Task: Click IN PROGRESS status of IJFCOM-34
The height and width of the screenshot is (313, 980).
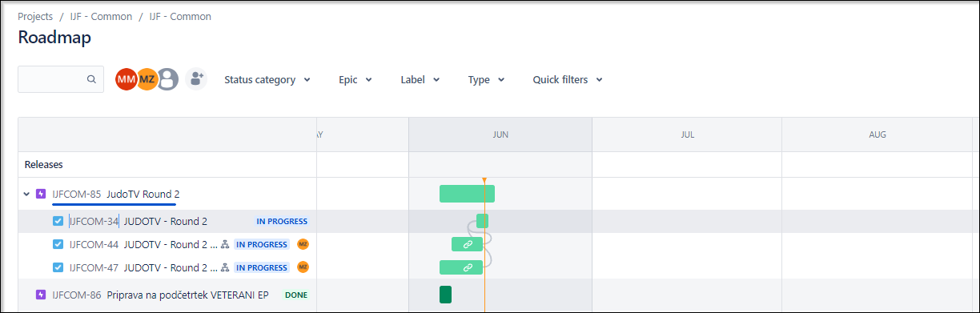Action: (282, 222)
